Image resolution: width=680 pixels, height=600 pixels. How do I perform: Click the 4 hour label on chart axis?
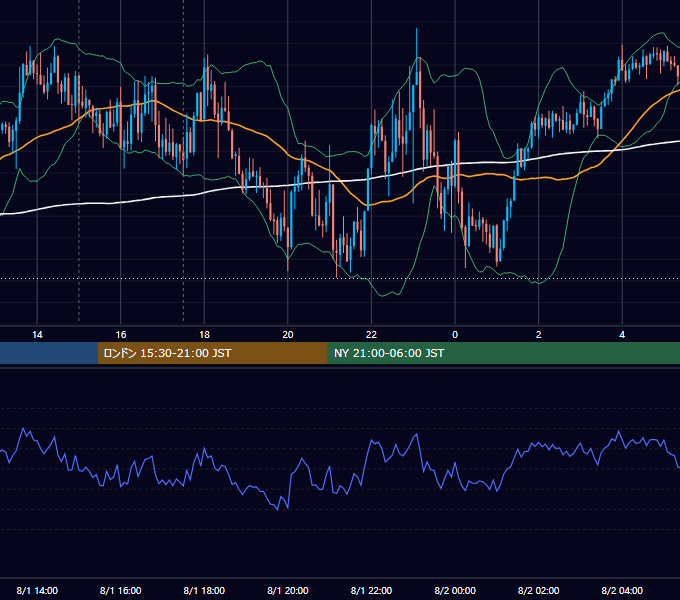tap(622, 335)
